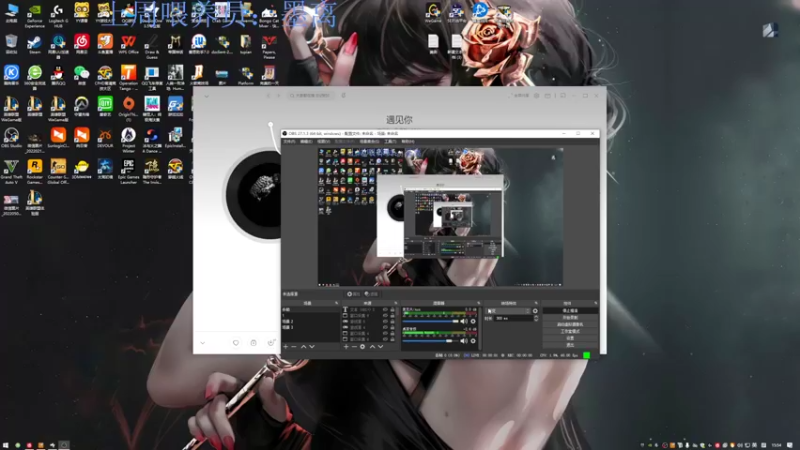Open scenes panel dock pop-out icon
This screenshot has width=800, height=450.
coord(336,303)
